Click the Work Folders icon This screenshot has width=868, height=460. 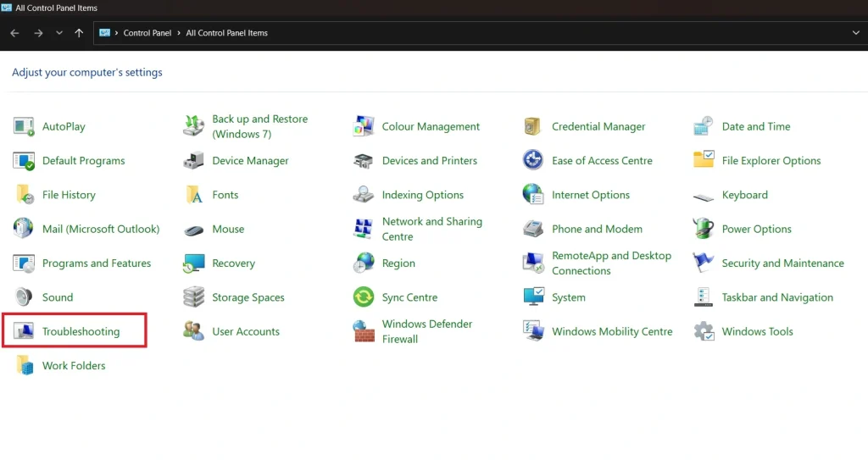coord(24,365)
